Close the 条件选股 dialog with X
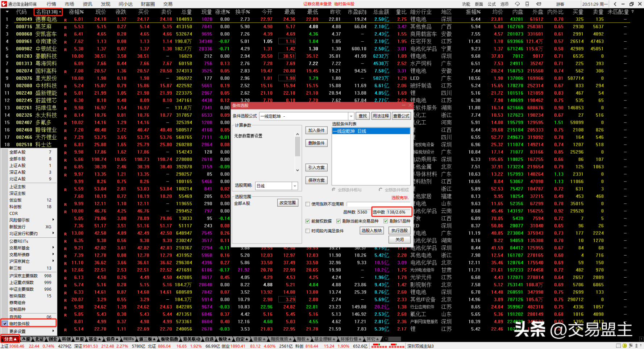The height and width of the screenshot is (349, 644). click(410, 105)
